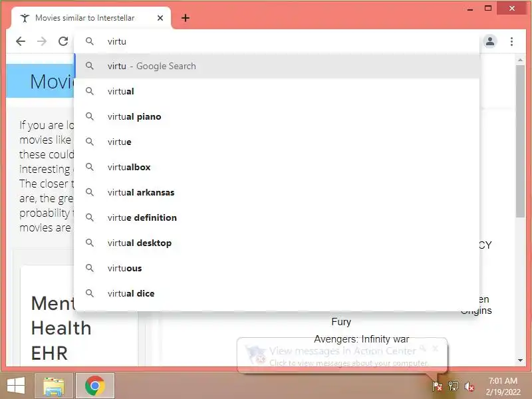The width and height of the screenshot is (532, 399).
Task: Click the View messages in Action Center notification
Action: (342, 356)
